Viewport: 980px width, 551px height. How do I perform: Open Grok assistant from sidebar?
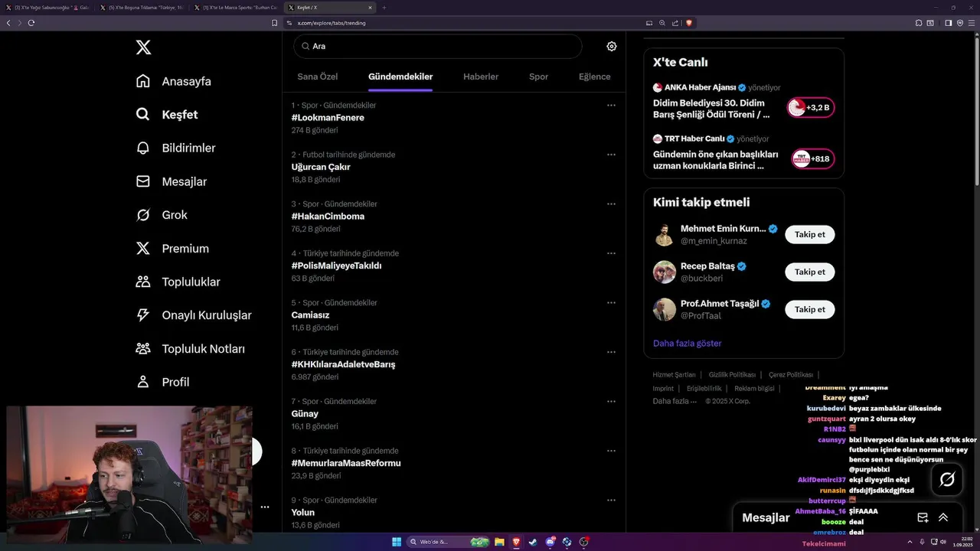coord(161,215)
